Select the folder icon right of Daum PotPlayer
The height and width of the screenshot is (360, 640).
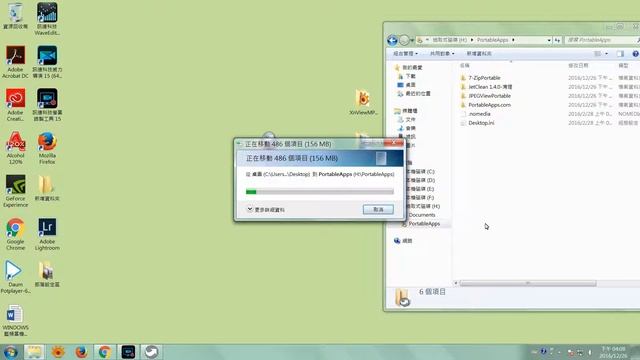click(47, 274)
